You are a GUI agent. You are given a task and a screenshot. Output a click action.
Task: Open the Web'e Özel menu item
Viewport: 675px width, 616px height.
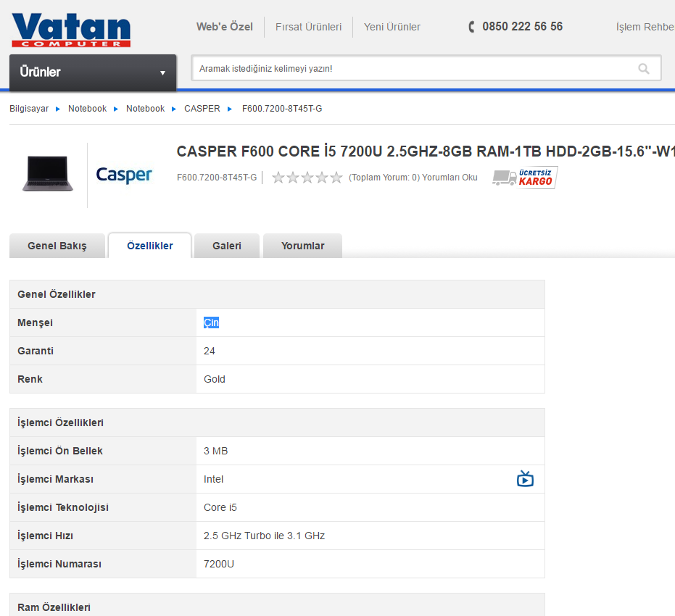(224, 27)
